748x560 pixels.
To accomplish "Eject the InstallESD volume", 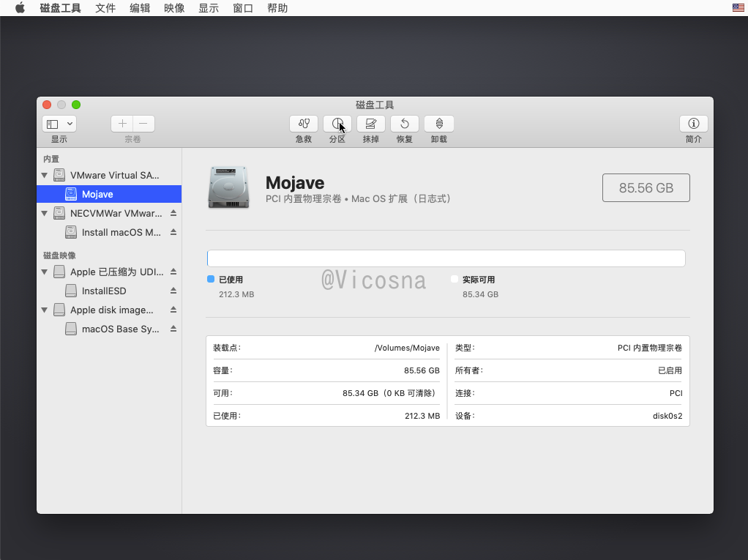I will [173, 291].
